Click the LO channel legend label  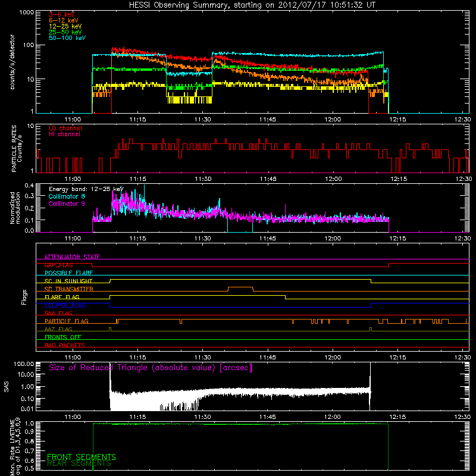[x=65, y=128]
